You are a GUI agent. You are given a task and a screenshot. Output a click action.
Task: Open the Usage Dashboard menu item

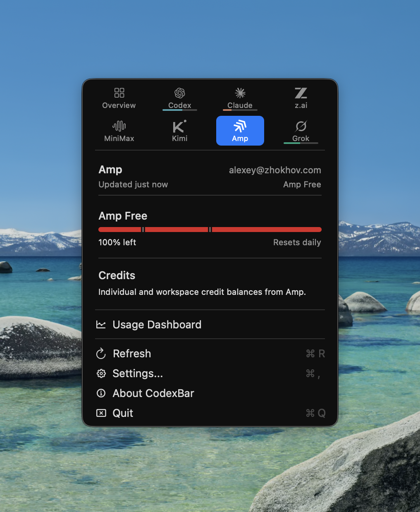[x=210, y=325]
